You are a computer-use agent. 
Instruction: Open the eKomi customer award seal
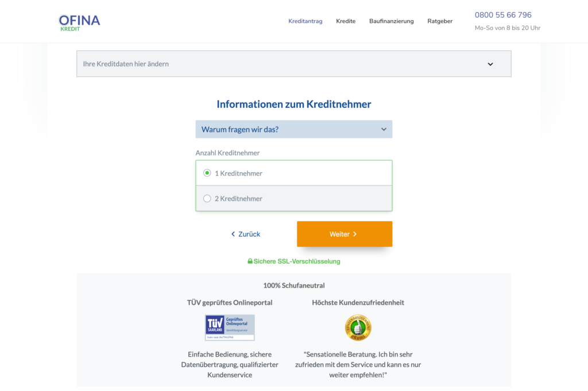[358, 327]
